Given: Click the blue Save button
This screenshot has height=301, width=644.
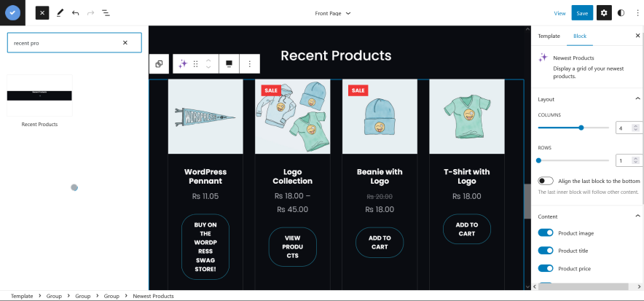Looking at the screenshot, I should tap(581, 13).
